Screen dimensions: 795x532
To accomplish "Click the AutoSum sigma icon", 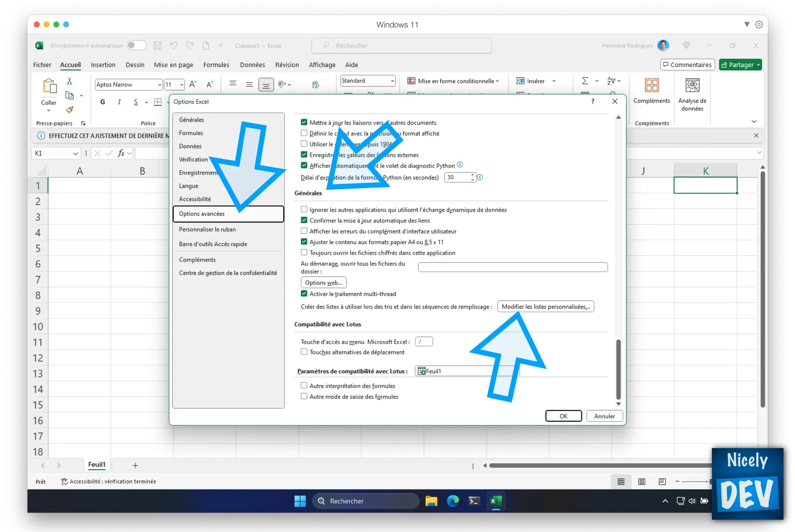I will pyautogui.click(x=585, y=81).
